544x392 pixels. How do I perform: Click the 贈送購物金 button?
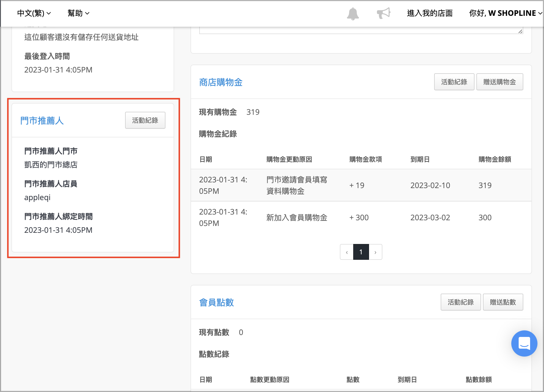[500, 82]
